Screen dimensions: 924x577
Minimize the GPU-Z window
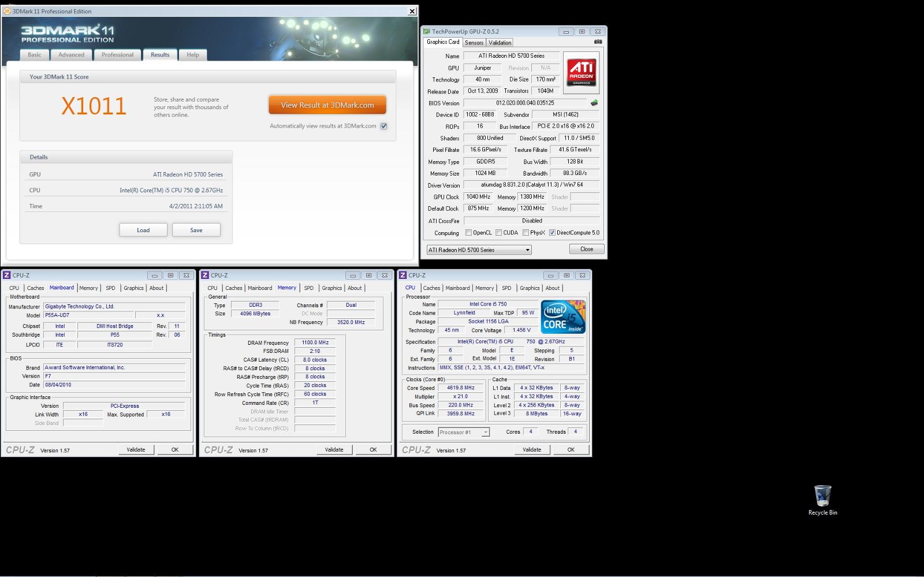click(x=566, y=32)
